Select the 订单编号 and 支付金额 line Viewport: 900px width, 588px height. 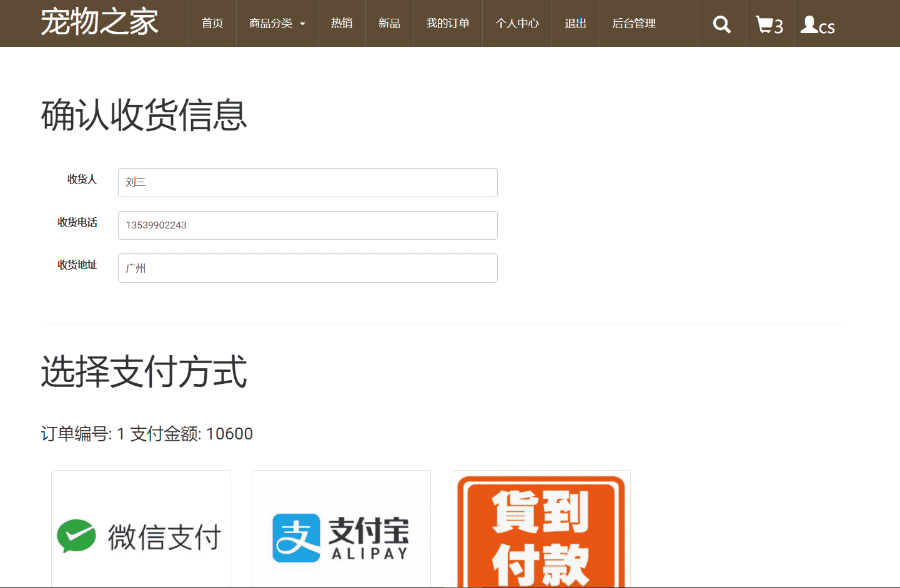(147, 434)
